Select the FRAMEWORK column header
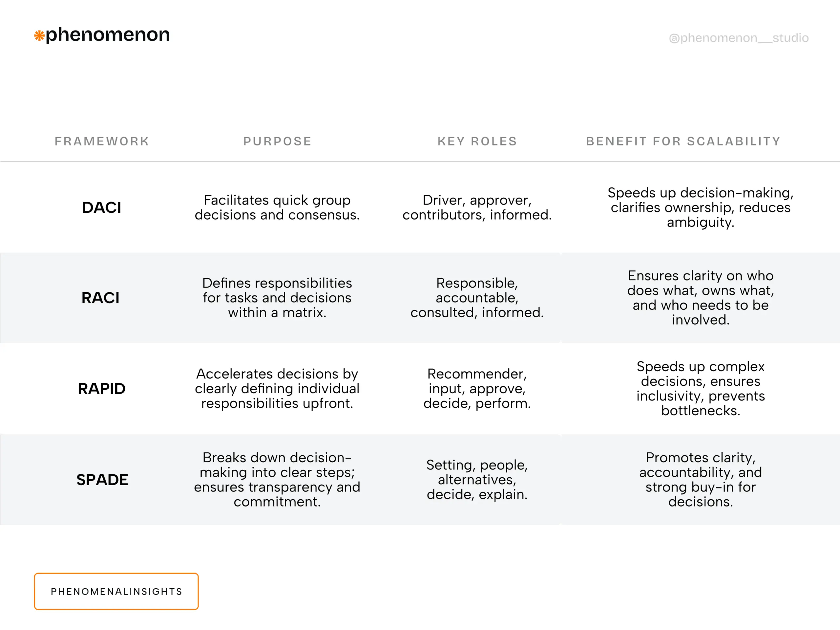This screenshot has height=630, width=840. [102, 141]
